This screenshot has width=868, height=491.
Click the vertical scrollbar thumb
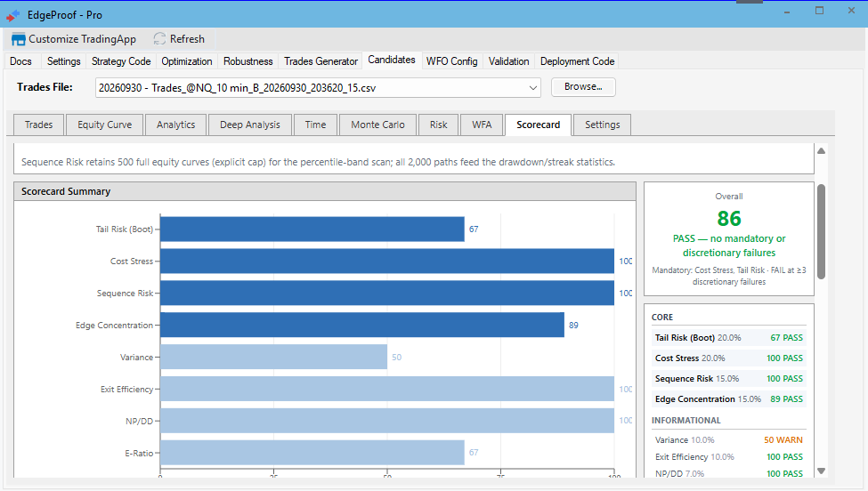[822, 231]
